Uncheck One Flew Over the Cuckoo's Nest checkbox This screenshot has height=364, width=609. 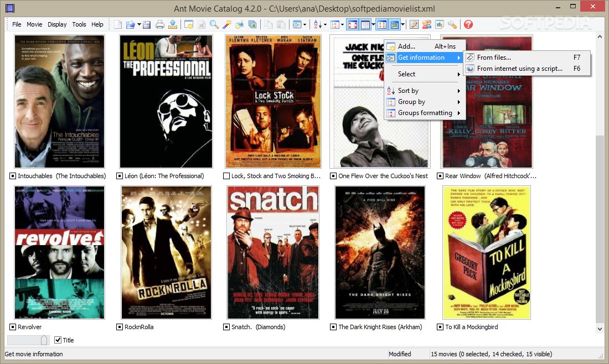click(x=333, y=176)
